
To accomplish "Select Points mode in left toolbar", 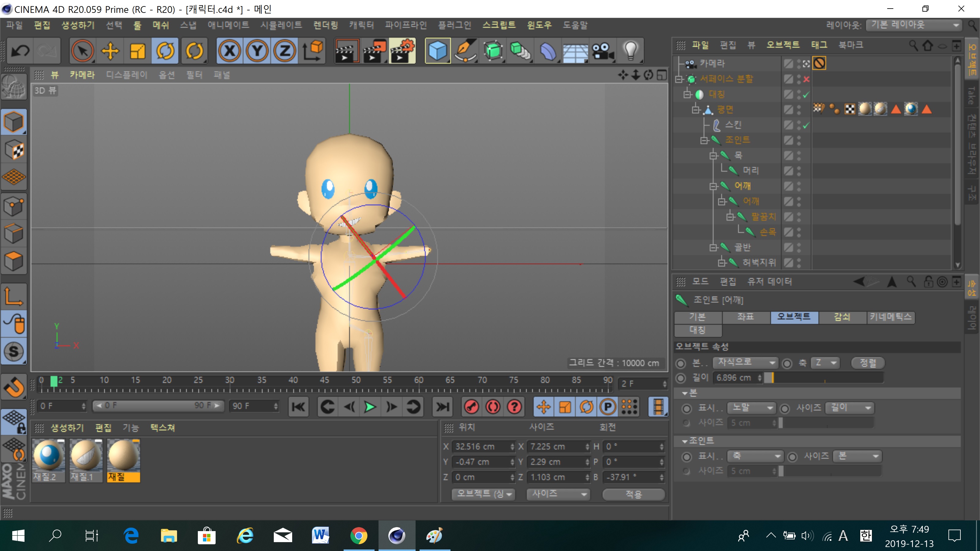I will 14,206.
